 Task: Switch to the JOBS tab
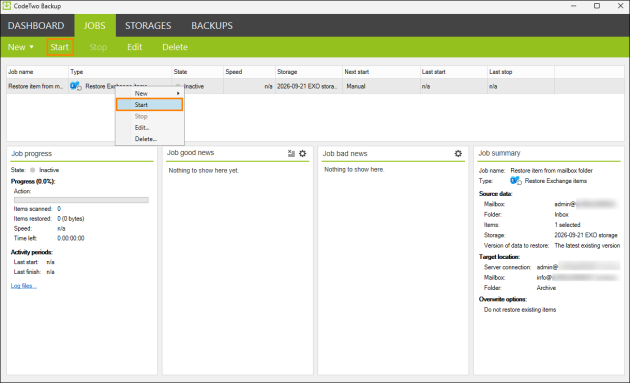click(x=95, y=26)
